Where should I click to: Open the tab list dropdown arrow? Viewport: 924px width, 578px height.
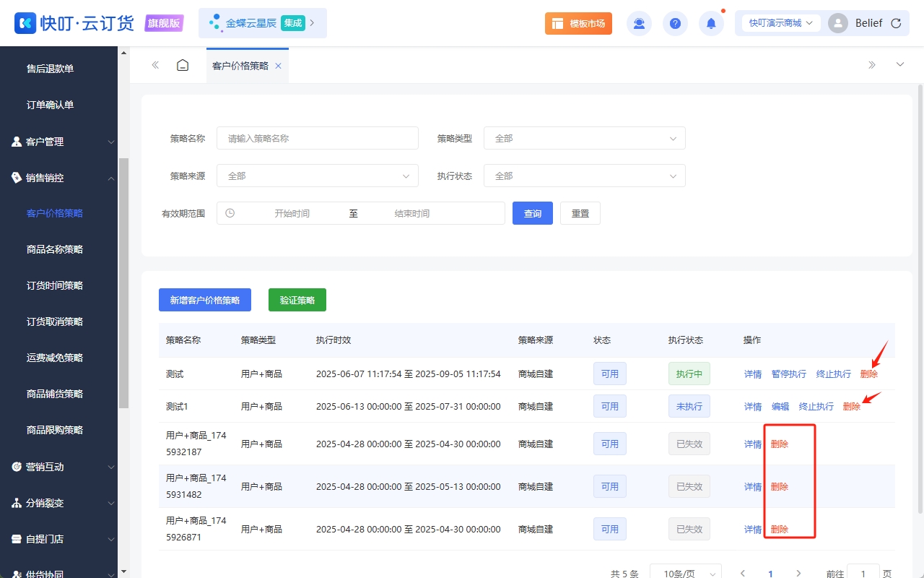[x=900, y=65]
